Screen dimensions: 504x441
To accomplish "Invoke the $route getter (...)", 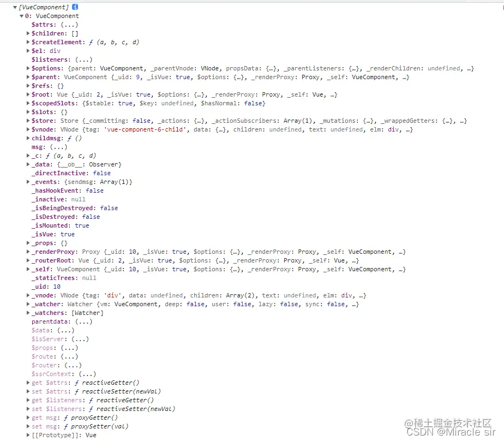I will 69,356.
